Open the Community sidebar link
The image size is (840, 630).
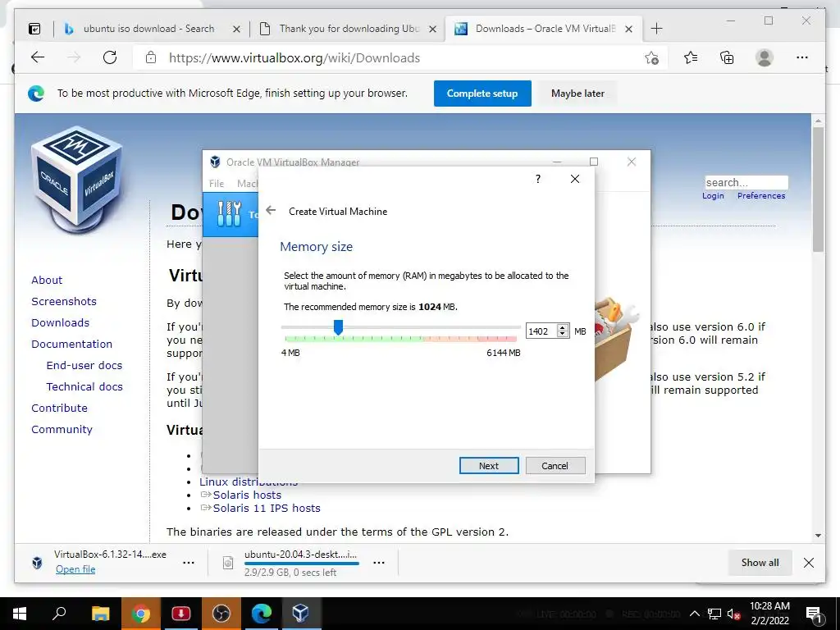pyautogui.click(x=62, y=430)
